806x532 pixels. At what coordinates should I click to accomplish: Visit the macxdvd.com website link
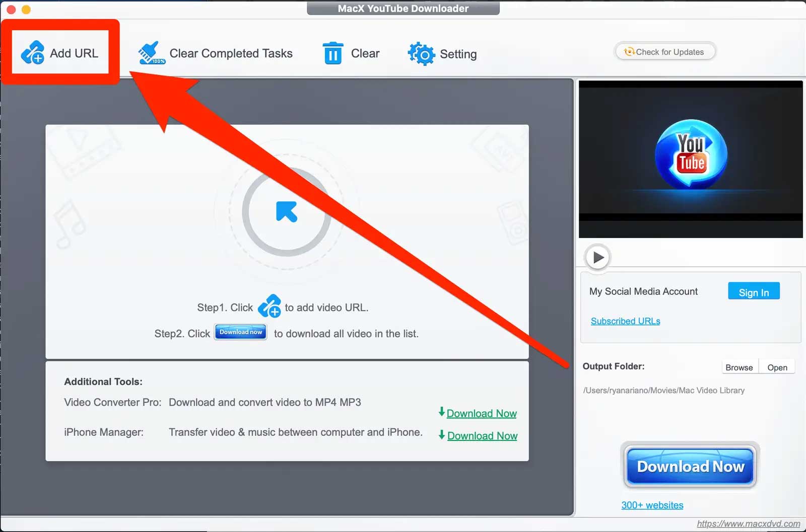(x=748, y=524)
